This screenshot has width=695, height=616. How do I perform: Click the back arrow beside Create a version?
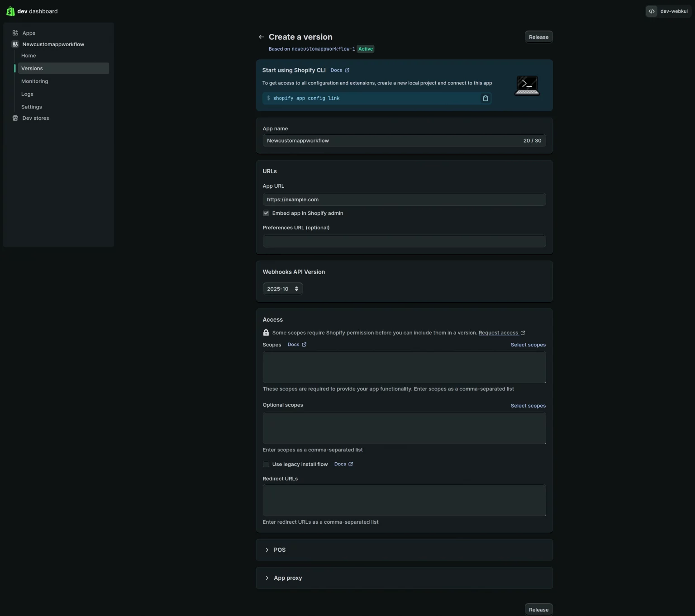point(262,37)
